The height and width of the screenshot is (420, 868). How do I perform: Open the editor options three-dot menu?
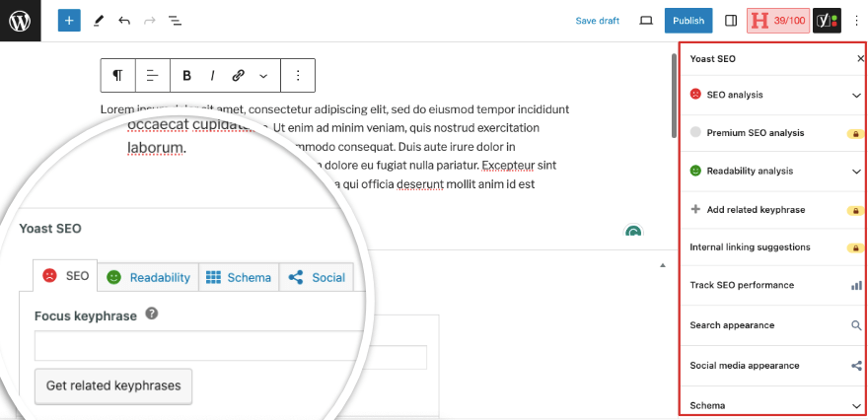click(x=857, y=21)
